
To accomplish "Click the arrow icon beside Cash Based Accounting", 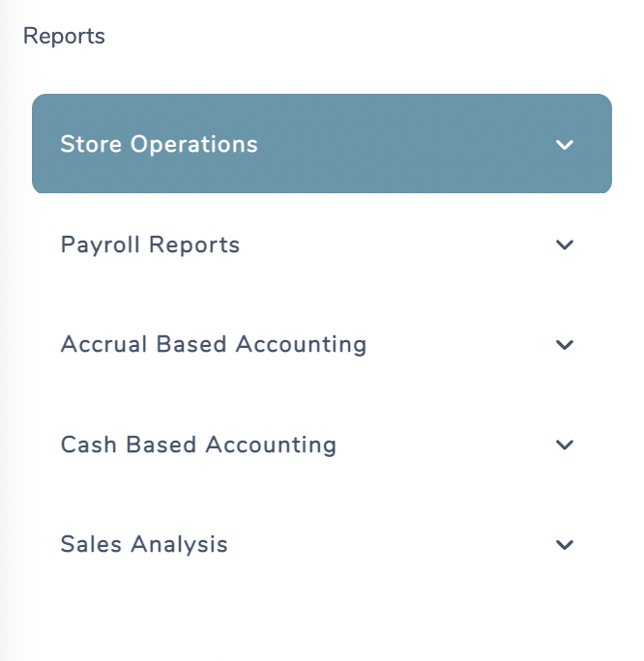I will tap(565, 445).
